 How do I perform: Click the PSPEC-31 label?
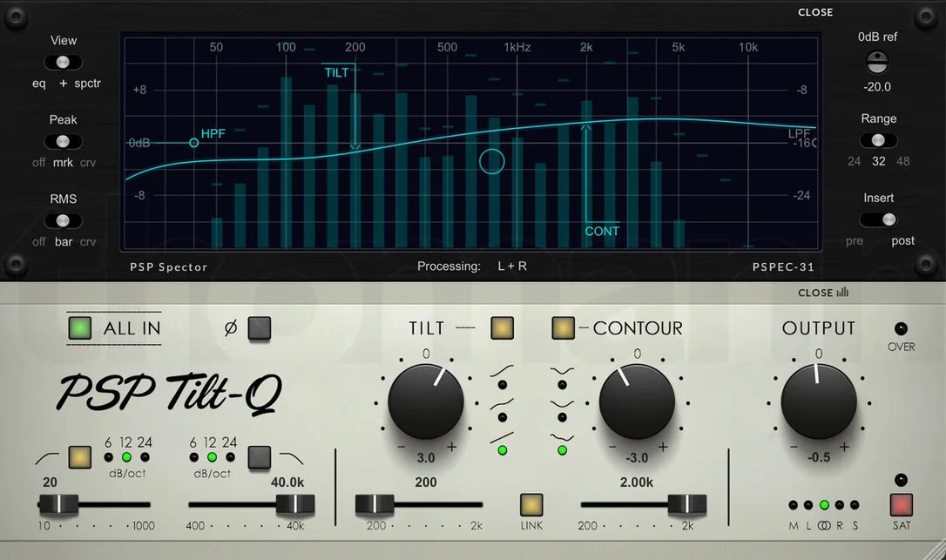[783, 267]
